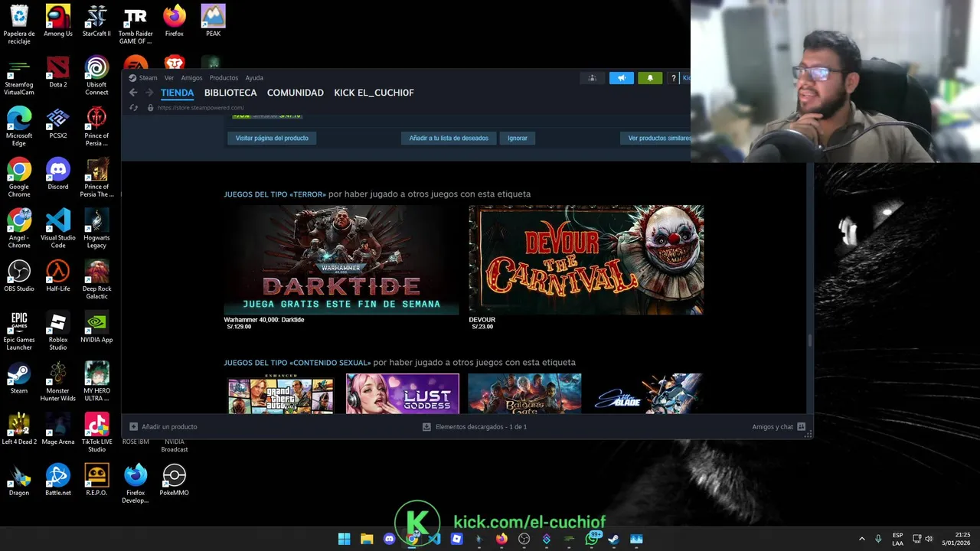
Task: Select PCSX2 desktop icon
Action: pyautogui.click(x=58, y=123)
